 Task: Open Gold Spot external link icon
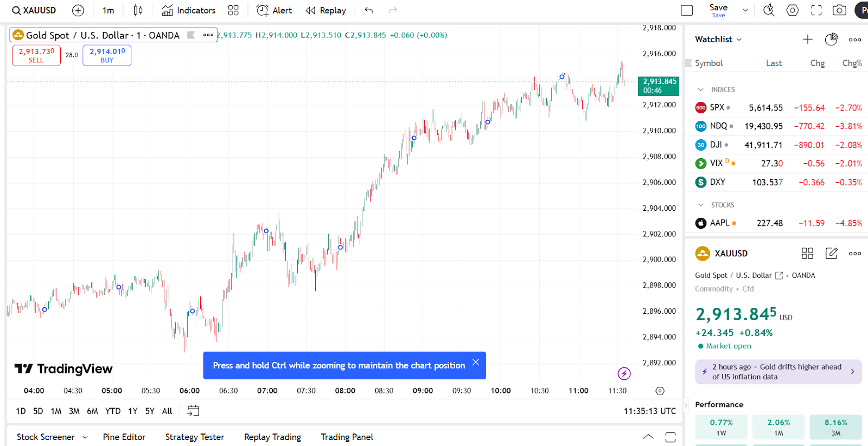(x=779, y=275)
